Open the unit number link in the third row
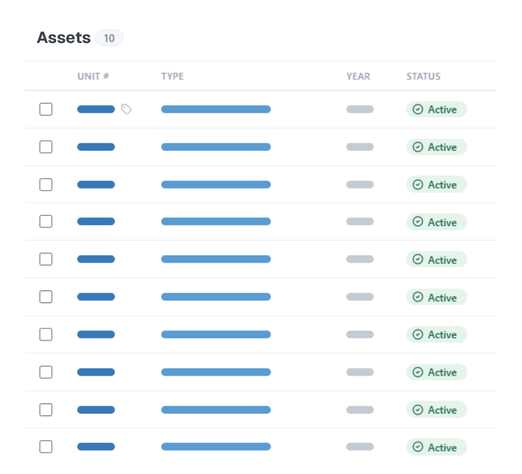The height and width of the screenshot is (474, 522). [x=96, y=184]
